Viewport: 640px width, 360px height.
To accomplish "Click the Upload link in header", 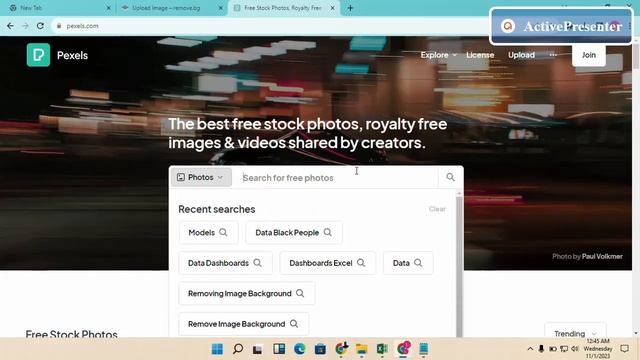I will pos(521,55).
